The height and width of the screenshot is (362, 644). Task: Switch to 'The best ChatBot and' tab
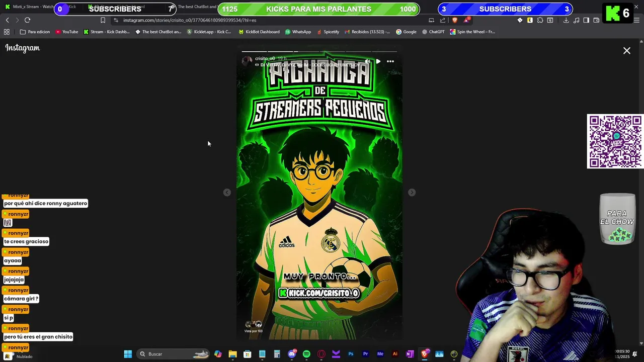pyautogui.click(x=197, y=7)
